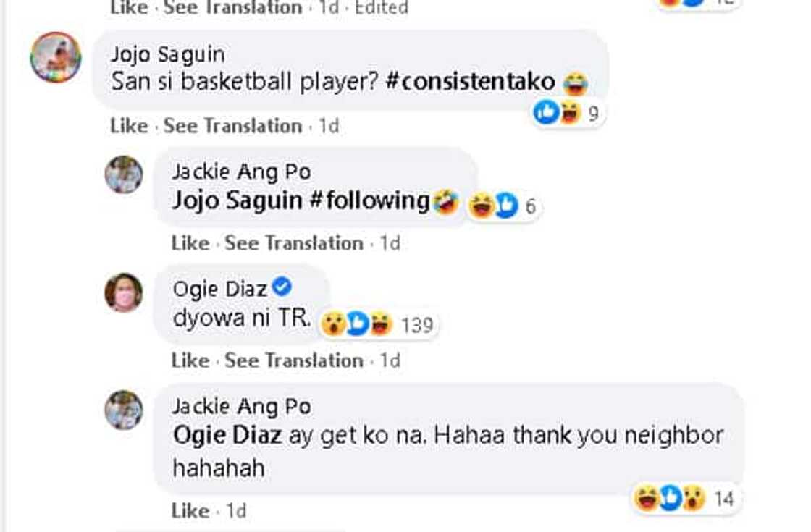Open Jackie Ang Po's avatar on last reply
Screen dimensions: 811x532
[x=124, y=410]
